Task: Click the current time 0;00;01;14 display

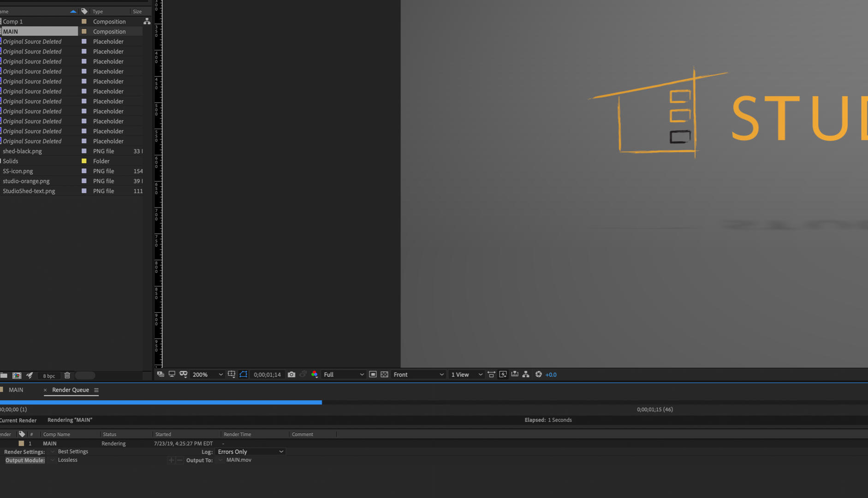Action: [267, 375]
